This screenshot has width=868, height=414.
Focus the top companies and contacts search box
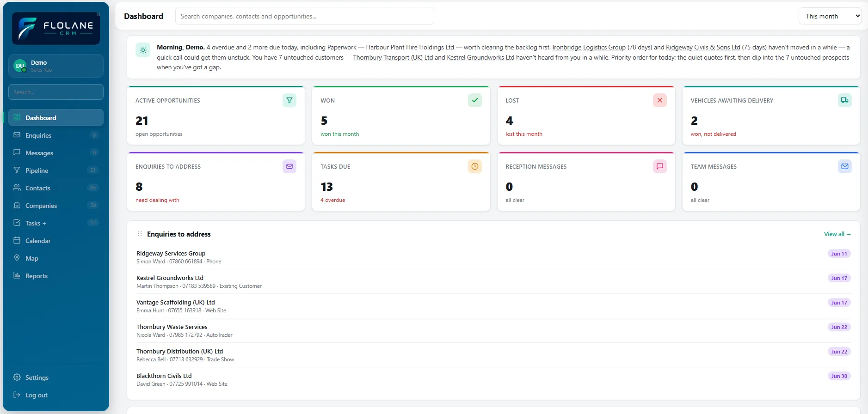click(305, 16)
